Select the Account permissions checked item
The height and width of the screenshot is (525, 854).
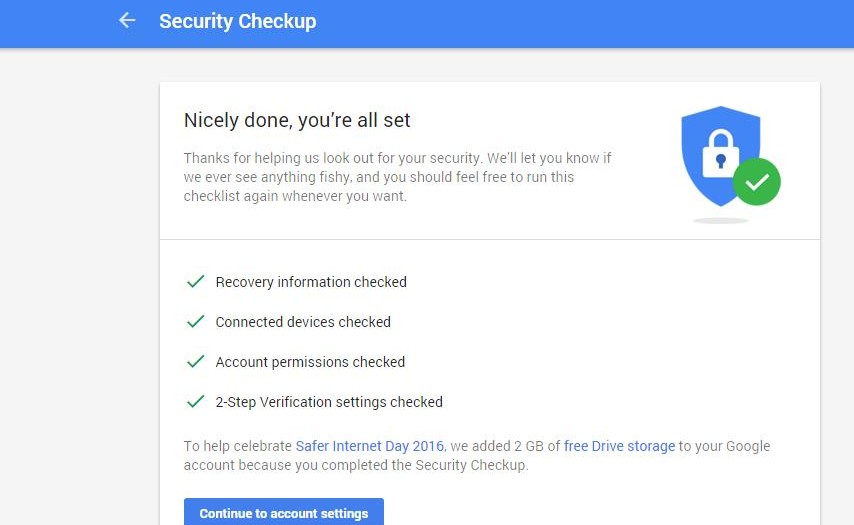click(x=310, y=362)
